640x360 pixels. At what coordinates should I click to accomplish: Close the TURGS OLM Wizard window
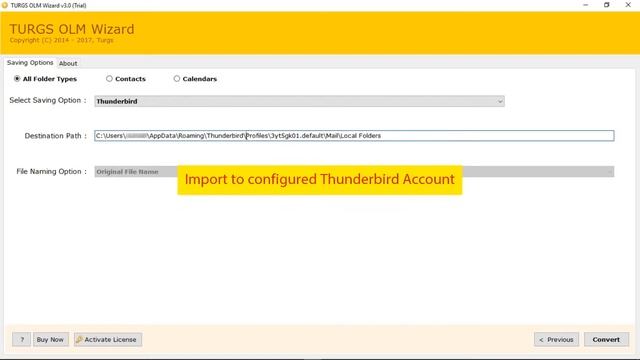coord(628,5)
